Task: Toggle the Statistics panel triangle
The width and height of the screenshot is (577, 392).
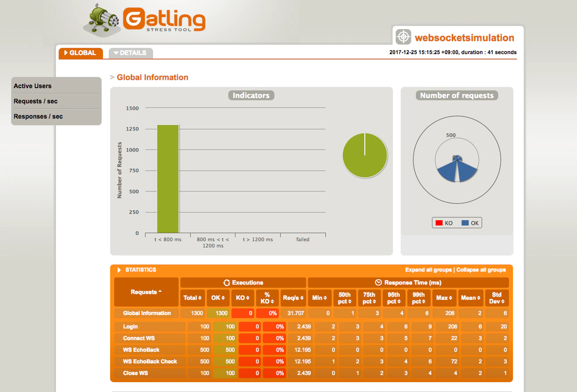Action: (120, 270)
